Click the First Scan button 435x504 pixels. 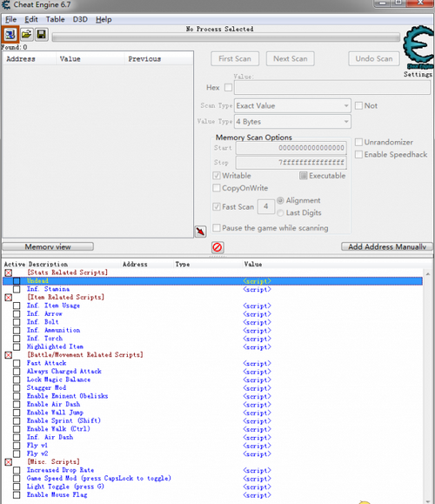point(235,59)
